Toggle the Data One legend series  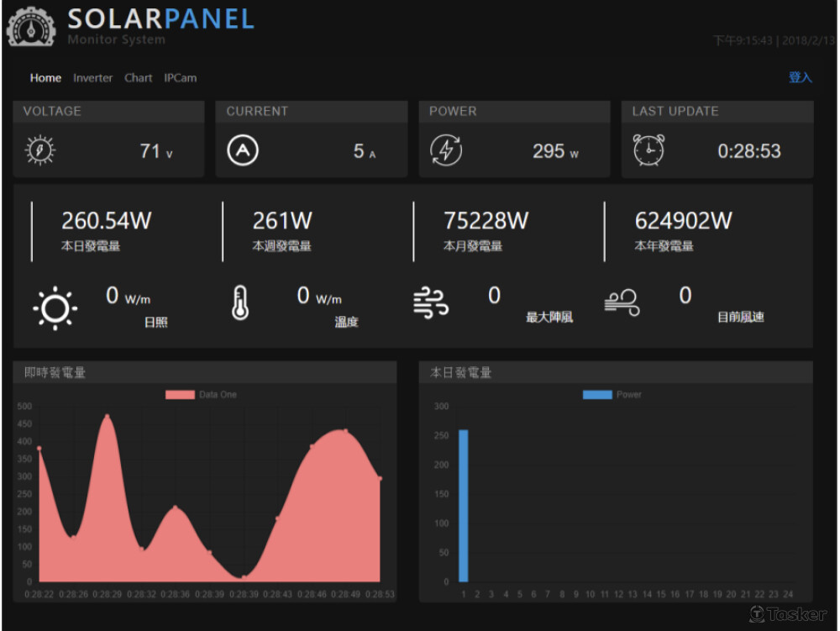(x=202, y=395)
